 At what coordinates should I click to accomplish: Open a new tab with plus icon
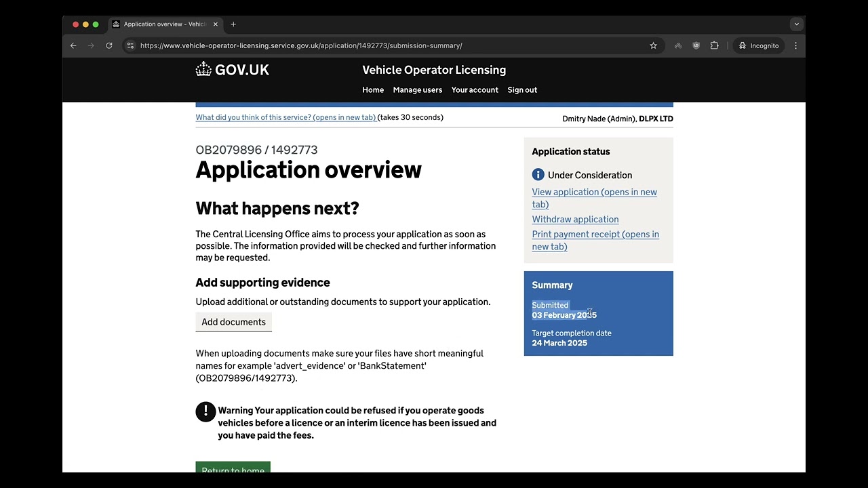pyautogui.click(x=233, y=24)
